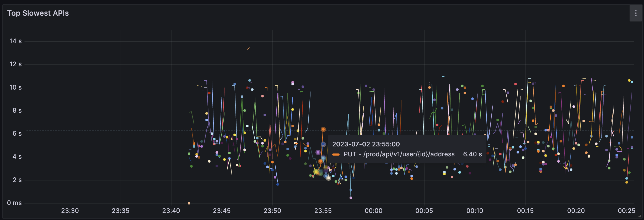Click the 12 s y-axis label
This screenshot has width=644, height=220.
pyautogui.click(x=15, y=64)
